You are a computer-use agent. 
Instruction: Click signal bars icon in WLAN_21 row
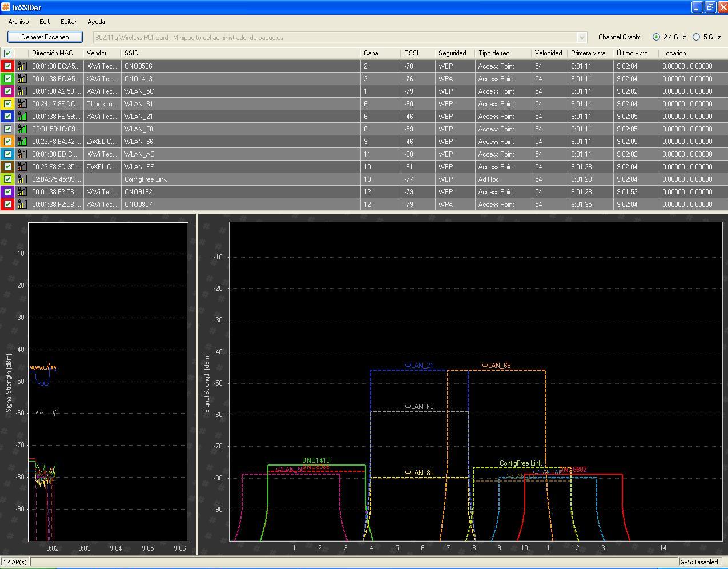pyautogui.click(x=22, y=117)
